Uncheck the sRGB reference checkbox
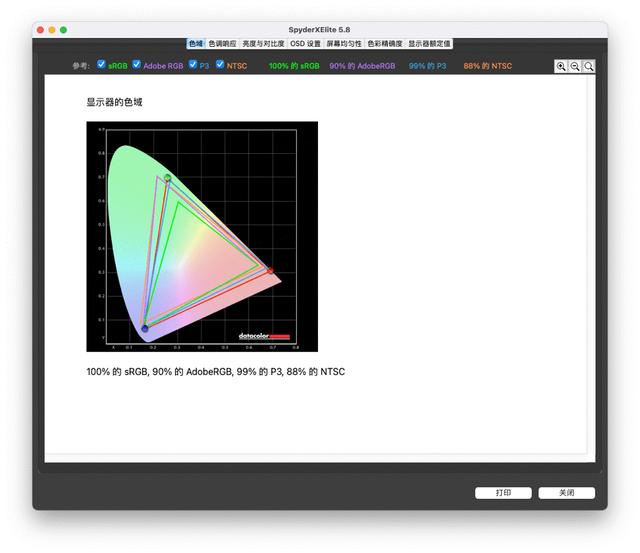Image resolution: width=640 pixels, height=553 pixels. 102,65
